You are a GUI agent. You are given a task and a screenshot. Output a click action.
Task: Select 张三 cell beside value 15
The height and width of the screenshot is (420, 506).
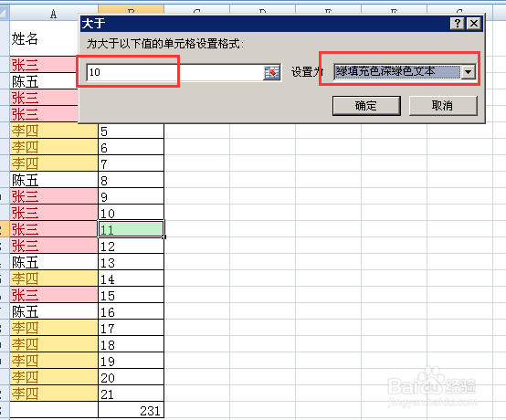point(54,295)
